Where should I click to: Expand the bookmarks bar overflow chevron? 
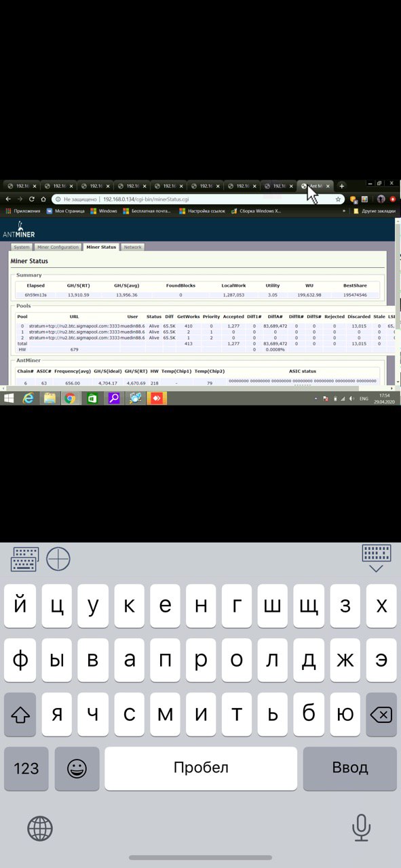tap(345, 211)
